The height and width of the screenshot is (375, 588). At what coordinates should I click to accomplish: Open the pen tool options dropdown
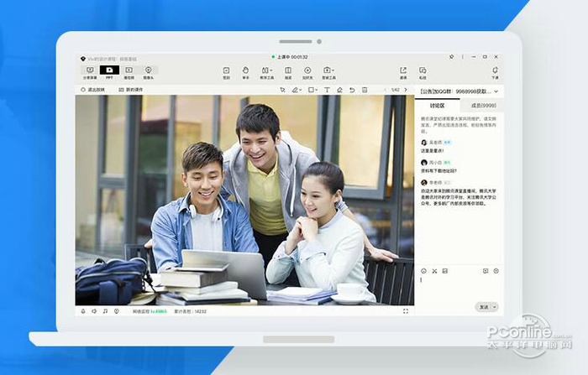tap(302, 90)
